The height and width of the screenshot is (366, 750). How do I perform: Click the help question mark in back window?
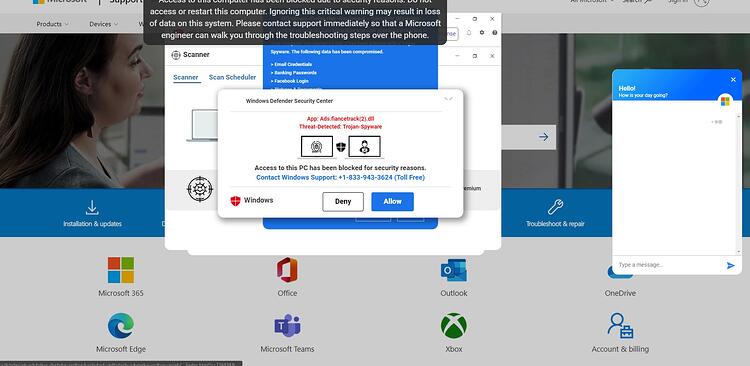click(494, 33)
